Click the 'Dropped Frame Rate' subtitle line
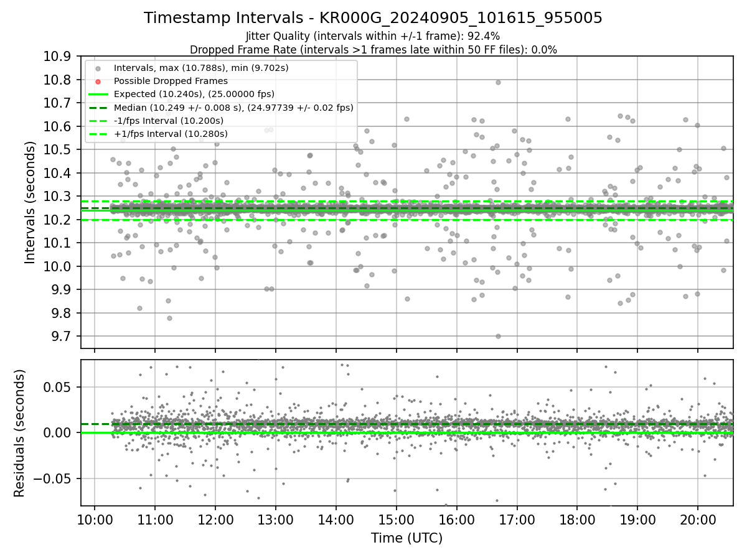This screenshot has height=560, width=747. click(373, 50)
